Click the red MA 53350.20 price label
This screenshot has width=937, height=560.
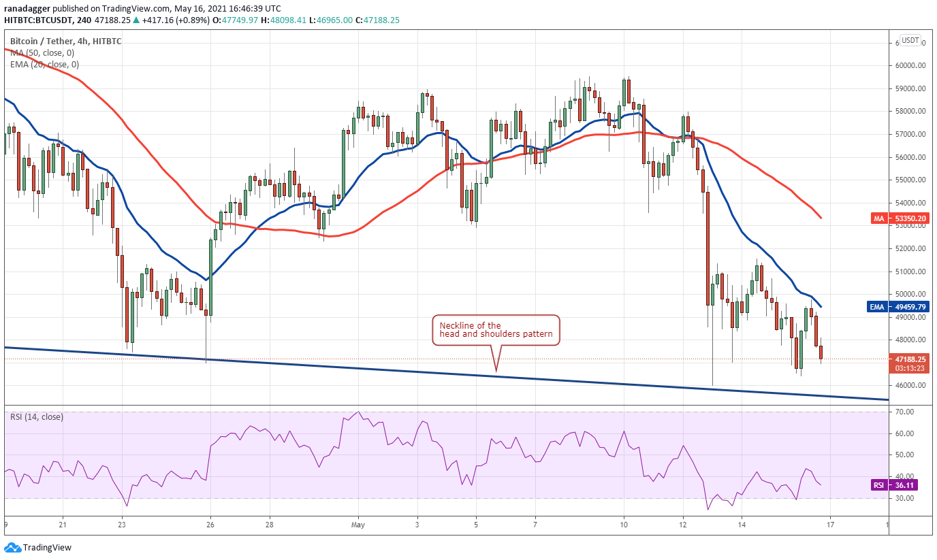coord(898,218)
